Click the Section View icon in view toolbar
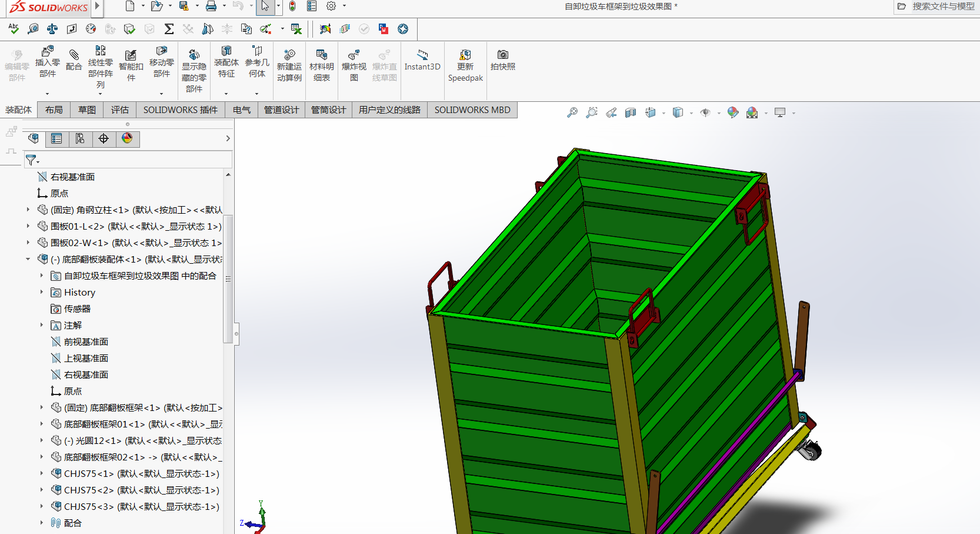This screenshot has width=980, height=534. pos(631,112)
